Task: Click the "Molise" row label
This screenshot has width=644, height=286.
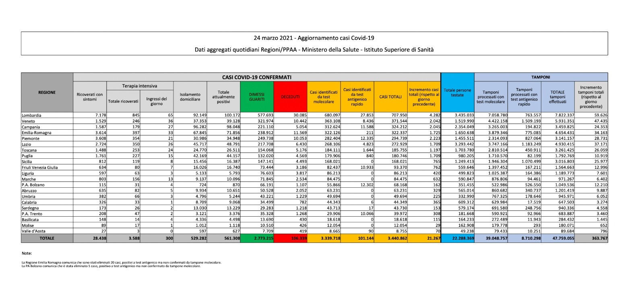Action: 28,225
